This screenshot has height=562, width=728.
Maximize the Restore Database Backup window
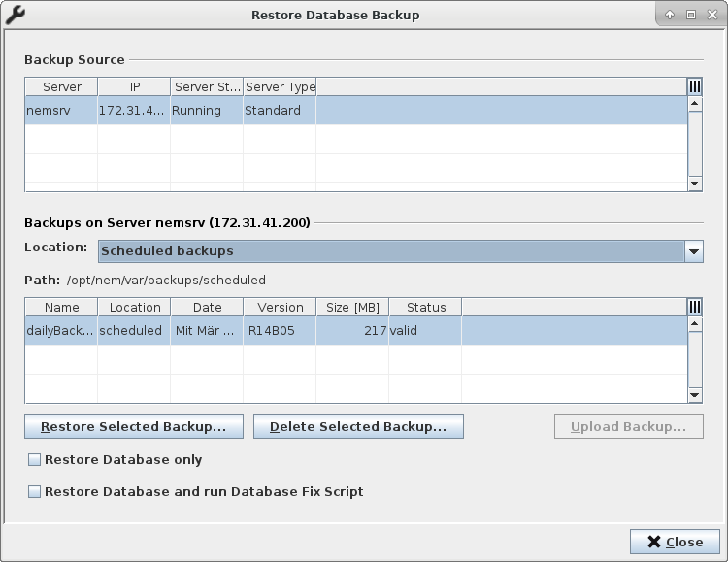[691, 15]
